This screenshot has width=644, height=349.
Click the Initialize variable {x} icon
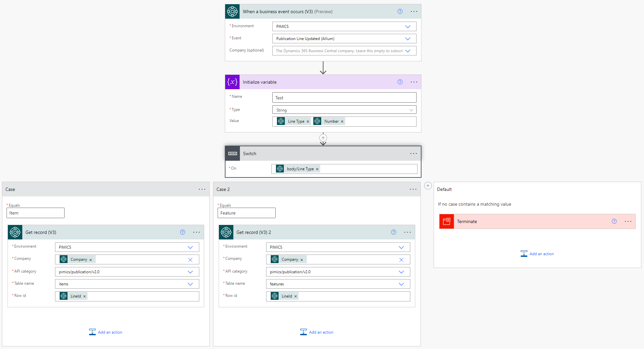pyautogui.click(x=232, y=82)
